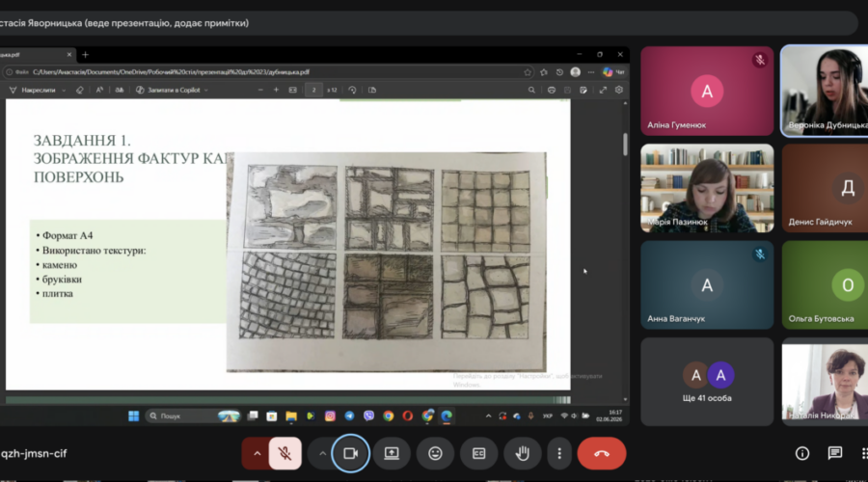Zoom in the PDF with plus
Image resolution: width=868 pixels, height=482 pixels.
click(276, 90)
